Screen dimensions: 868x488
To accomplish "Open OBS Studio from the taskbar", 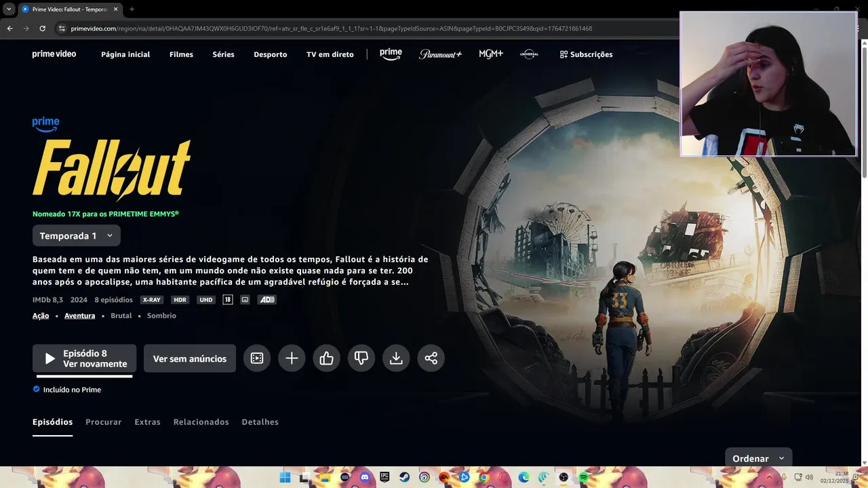I will (564, 478).
